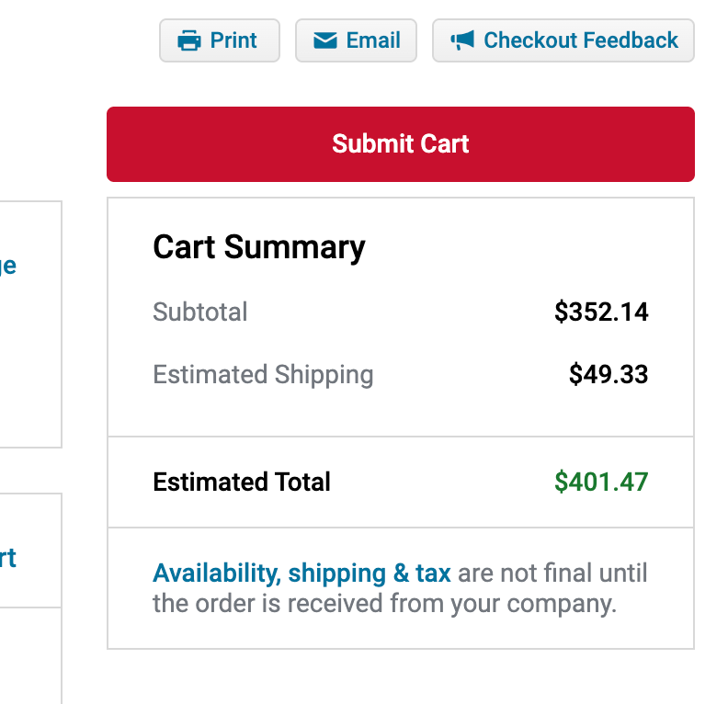Screen dimensions: 728x704
Task: Click the printer icon
Action: tap(189, 40)
